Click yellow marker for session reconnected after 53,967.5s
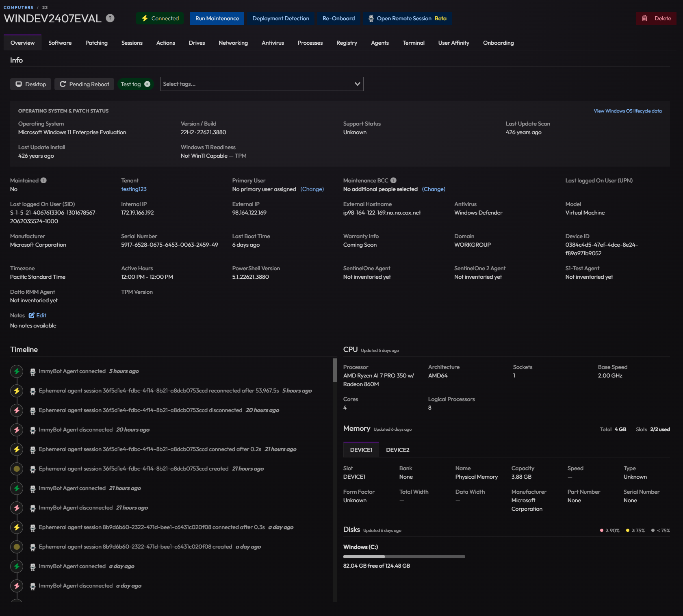 point(17,390)
